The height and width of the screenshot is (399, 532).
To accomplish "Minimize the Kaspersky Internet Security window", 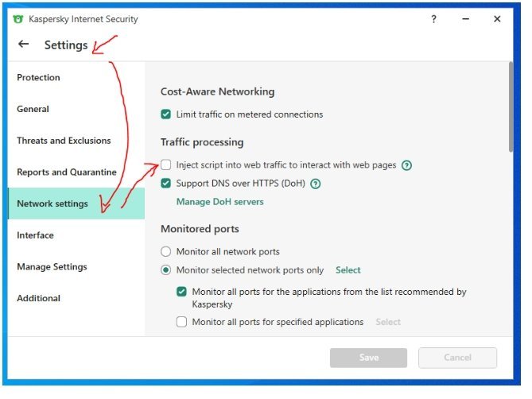I will coord(465,19).
